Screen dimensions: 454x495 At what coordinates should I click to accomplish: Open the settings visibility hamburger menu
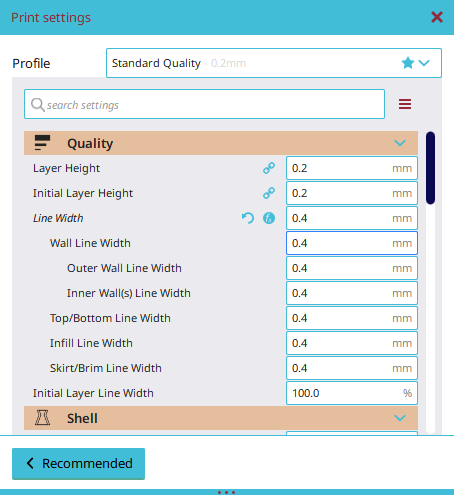(405, 104)
